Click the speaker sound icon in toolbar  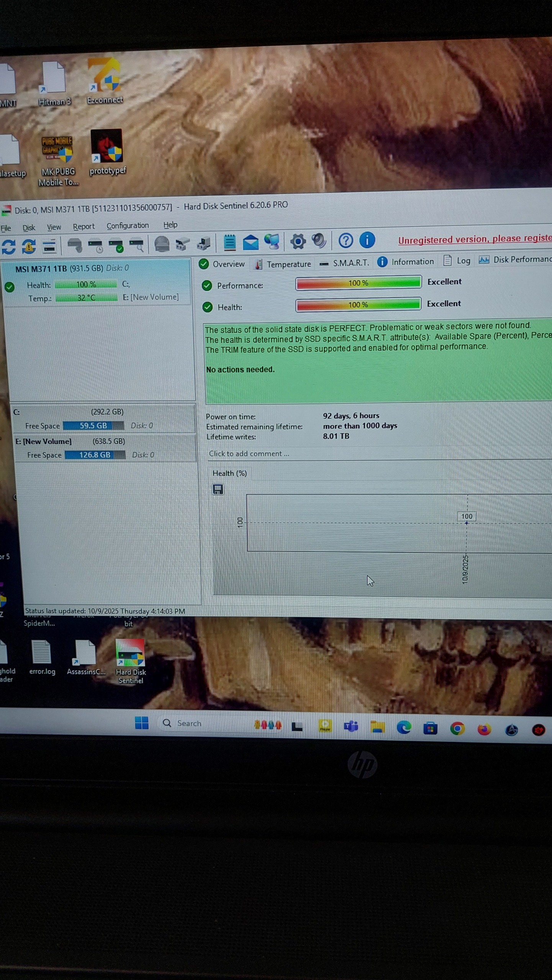click(319, 241)
